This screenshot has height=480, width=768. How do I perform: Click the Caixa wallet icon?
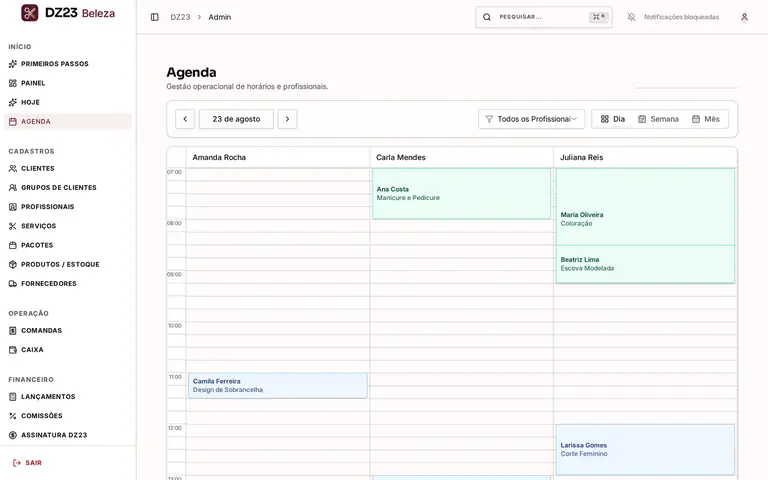click(x=13, y=350)
